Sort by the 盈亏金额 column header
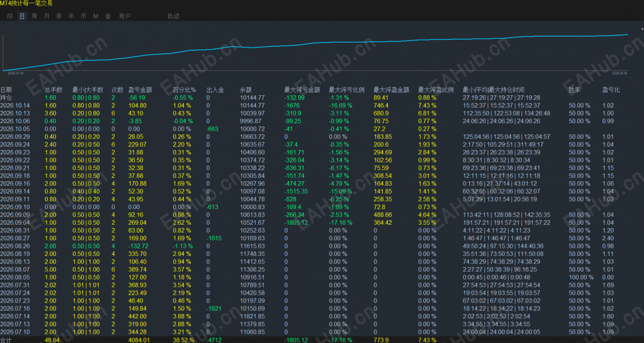644x343 pixels. coord(140,90)
